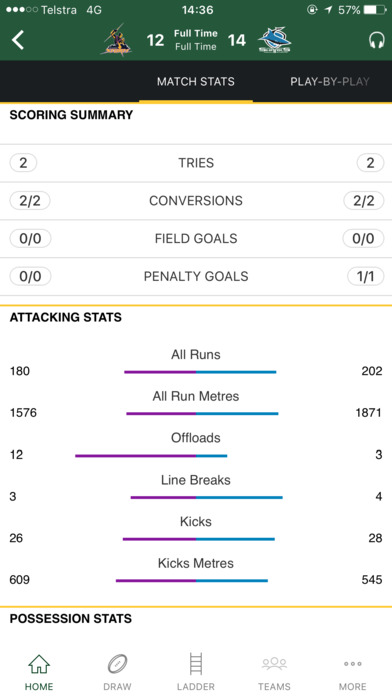Tap the Sharks penalty goals 1/1 badge

click(364, 277)
